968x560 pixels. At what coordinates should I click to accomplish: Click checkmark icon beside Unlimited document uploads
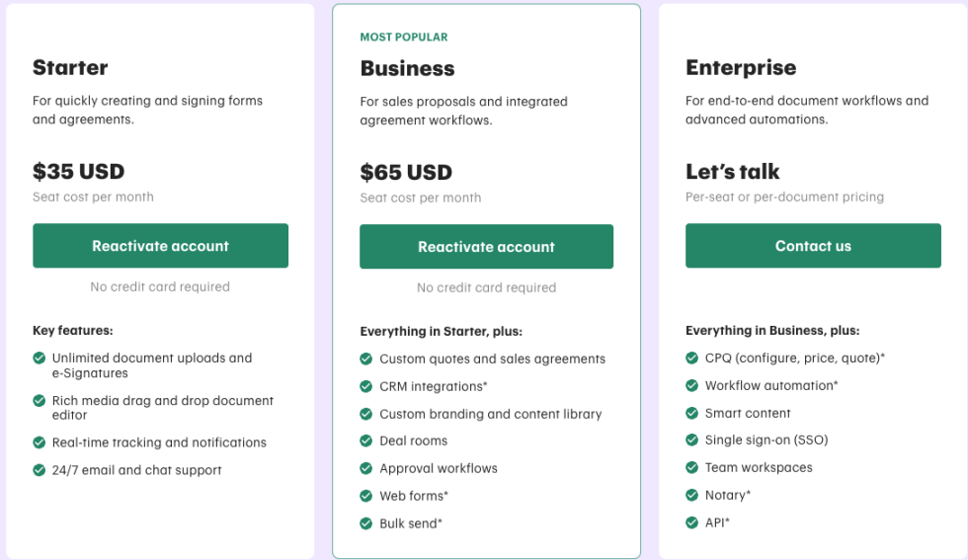pyautogui.click(x=39, y=359)
